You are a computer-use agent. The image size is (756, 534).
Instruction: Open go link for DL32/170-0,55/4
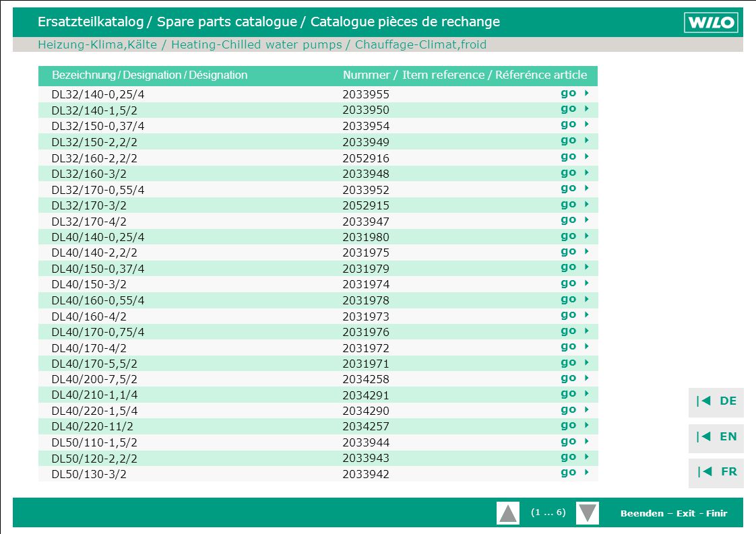[x=575, y=189]
